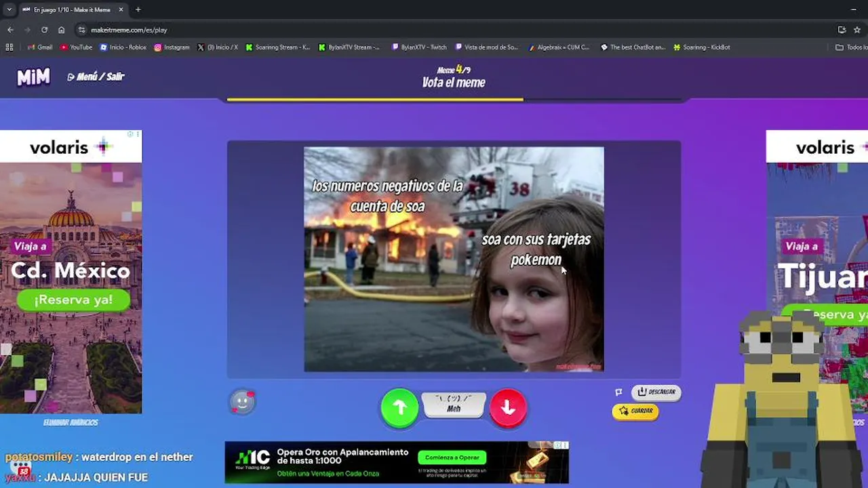The width and height of the screenshot is (868, 488).
Task: Click the browser forward arrow
Action: coord(27,30)
